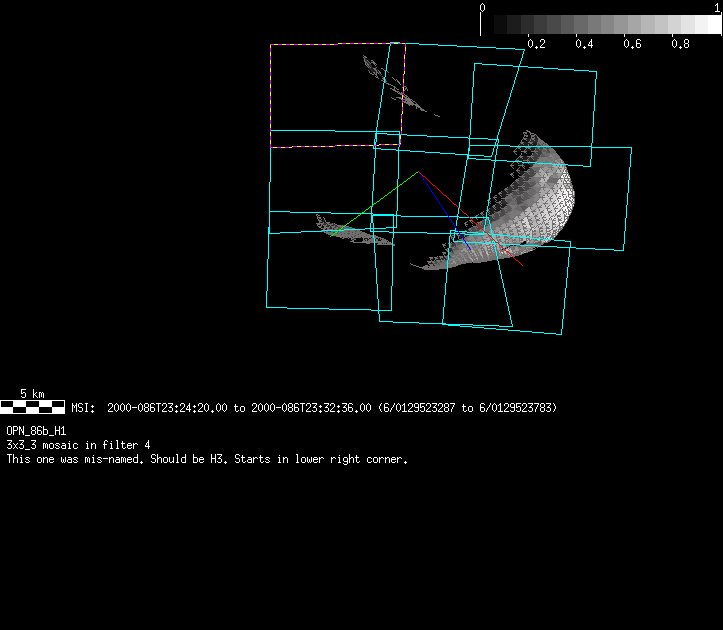
Task: Click the "This one was mis-named" note
Action: coord(207,459)
